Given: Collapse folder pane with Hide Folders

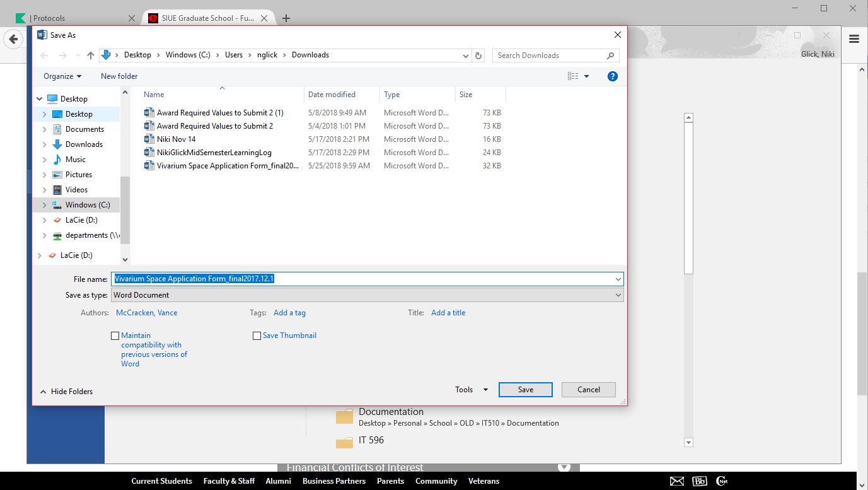Looking at the screenshot, I should [66, 392].
